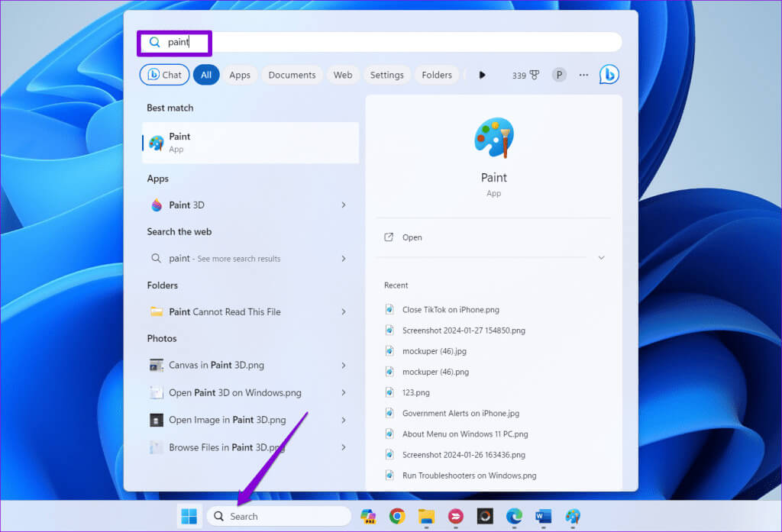Select the Paint 3D app result

click(x=250, y=205)
